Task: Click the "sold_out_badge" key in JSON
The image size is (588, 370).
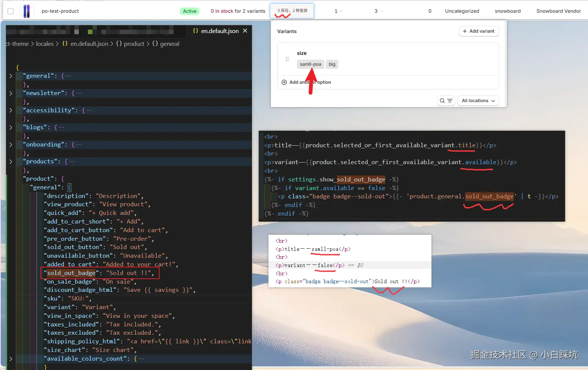Action: coord(71,273)
